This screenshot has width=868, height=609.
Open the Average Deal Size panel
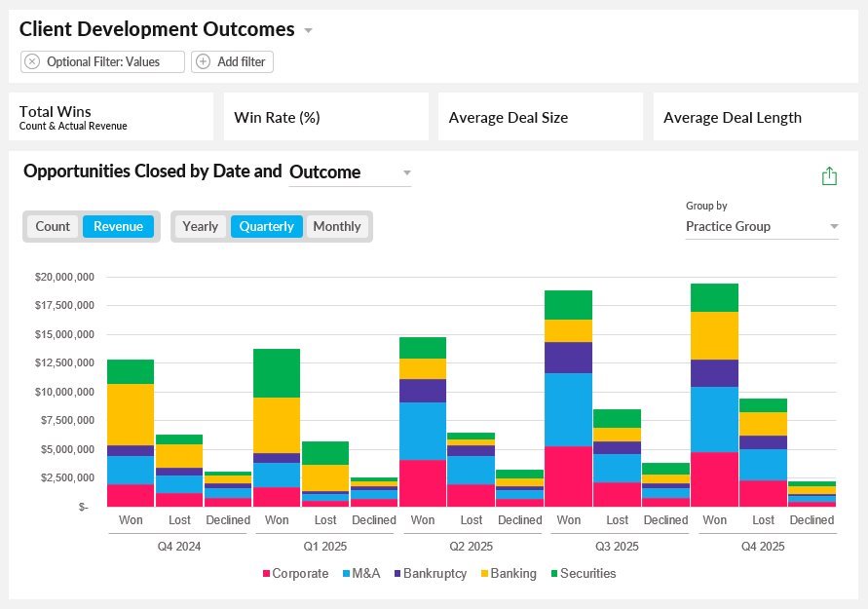pos(541,117)
